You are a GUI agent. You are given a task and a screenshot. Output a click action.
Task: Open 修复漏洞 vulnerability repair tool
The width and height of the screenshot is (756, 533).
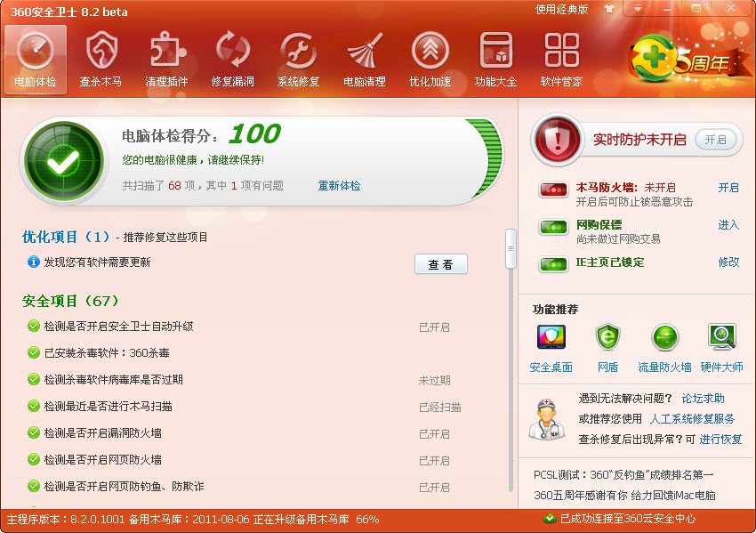click(232, 60)
